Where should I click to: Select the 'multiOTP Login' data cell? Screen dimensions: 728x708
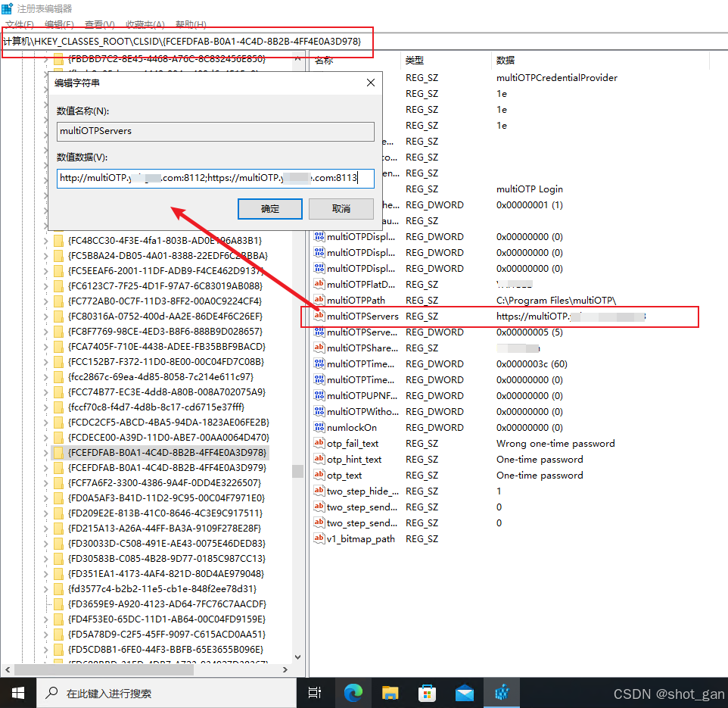[x=529, y=189]
